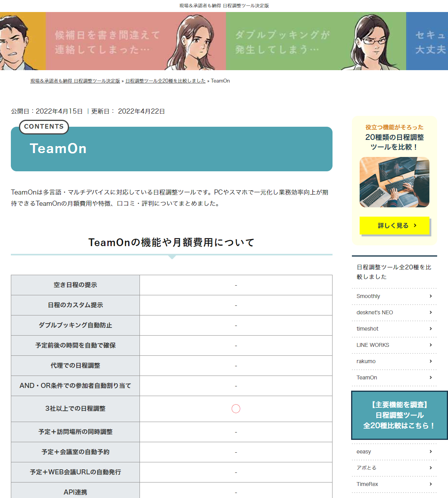Click the red circle mark in 3社以上での日程調整 row
The height and width of the screenshot is (498, 448).
[236, 409]
